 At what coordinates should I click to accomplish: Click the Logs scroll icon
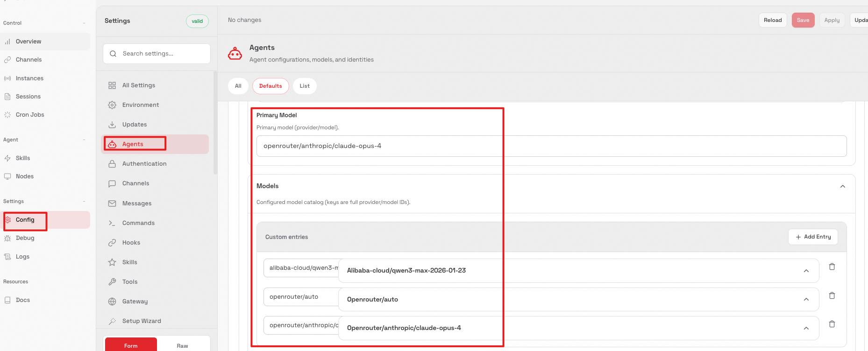pyautogui.click(x=7, y=257)
